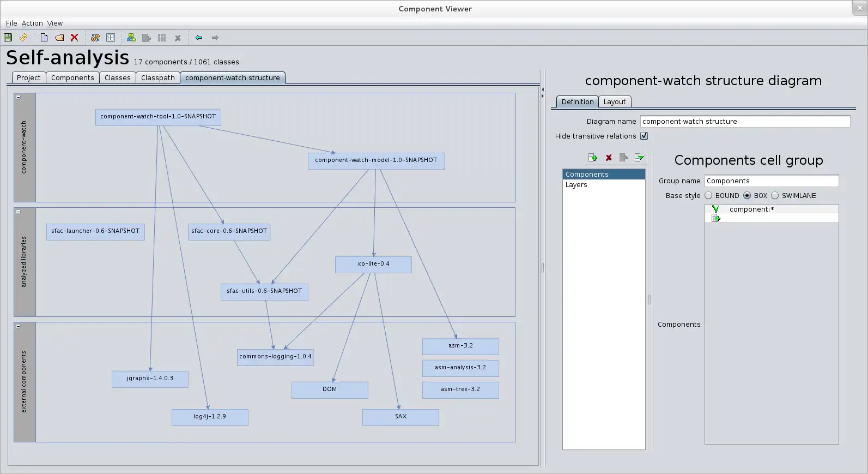Click the gears analyze icon
The image size is (868, 474).
(95, 38)
